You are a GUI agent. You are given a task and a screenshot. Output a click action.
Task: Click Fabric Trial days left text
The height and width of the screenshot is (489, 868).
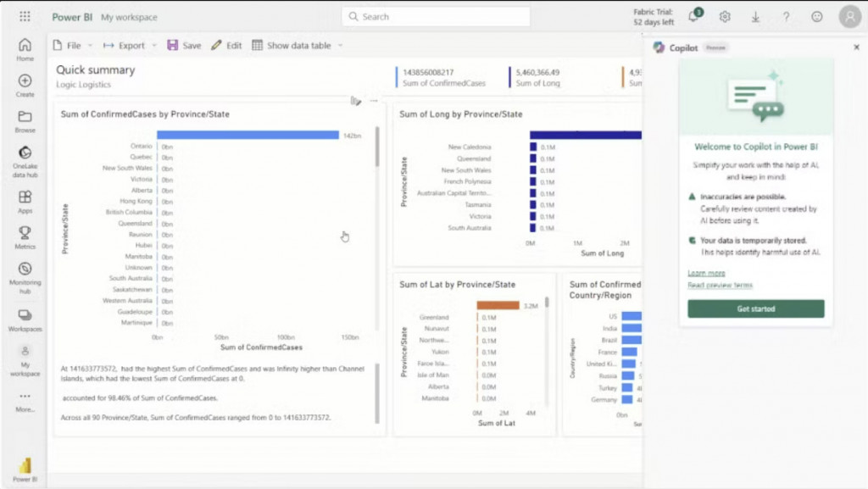click(654, 17)
